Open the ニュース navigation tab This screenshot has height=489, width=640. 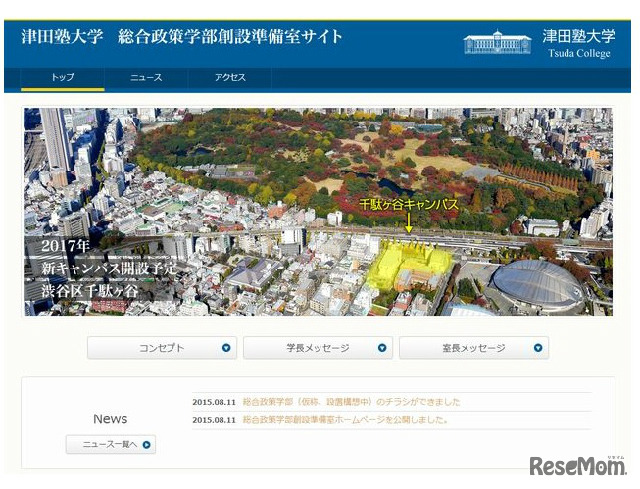(x=146, y=78)
